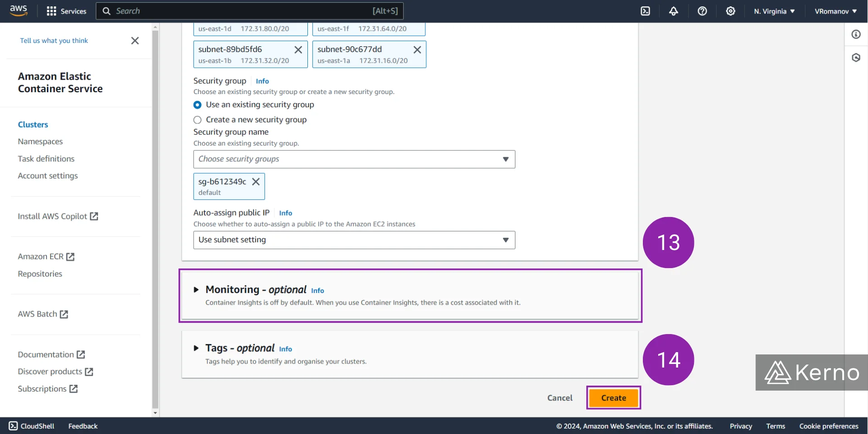The width and height of the screenshot is (868, 434).
Task: Click the CloudShell icon in footer
Action: coord(13,426)
